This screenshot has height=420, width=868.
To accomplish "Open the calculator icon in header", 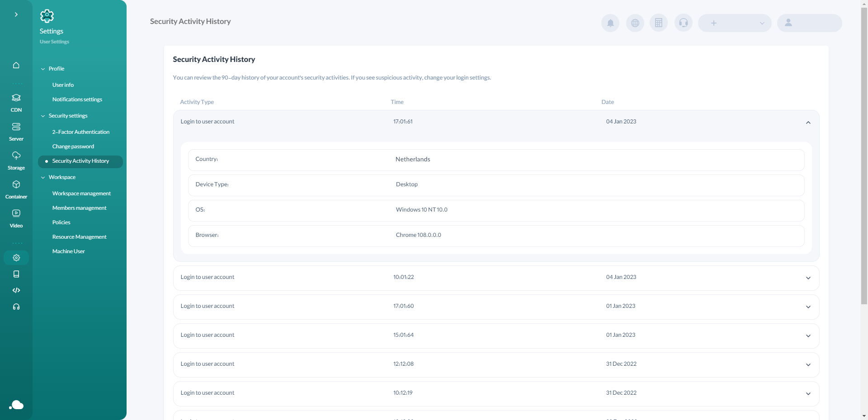I will point(659,23).
